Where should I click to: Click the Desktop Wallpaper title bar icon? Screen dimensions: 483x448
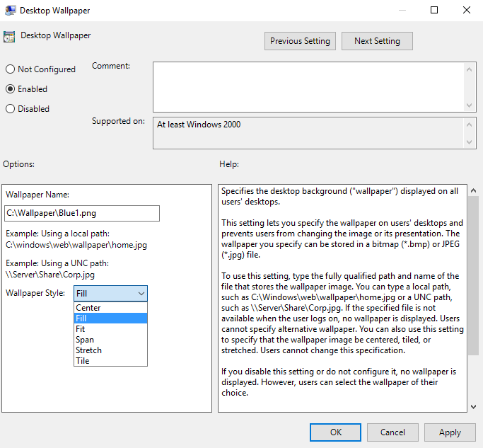(10, 11)
